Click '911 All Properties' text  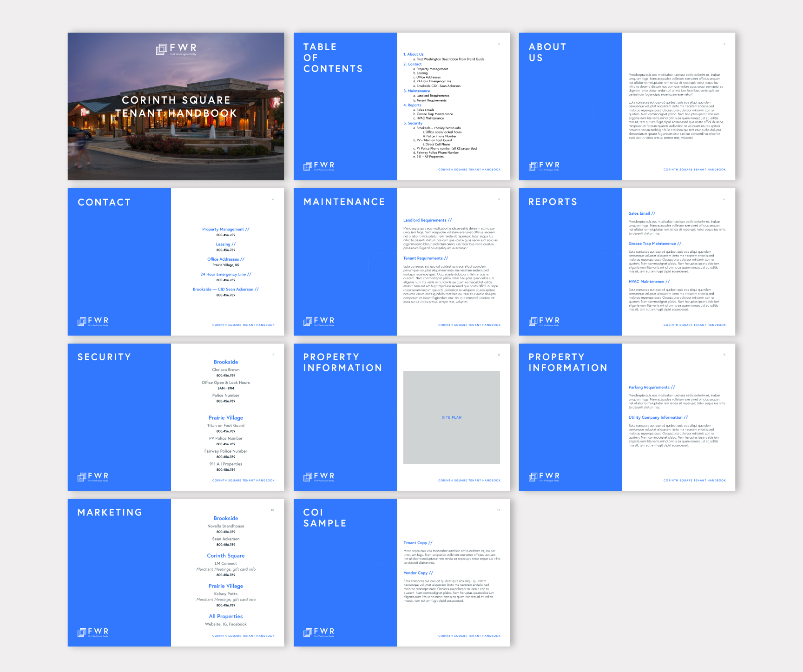click(x=226, y=464)
